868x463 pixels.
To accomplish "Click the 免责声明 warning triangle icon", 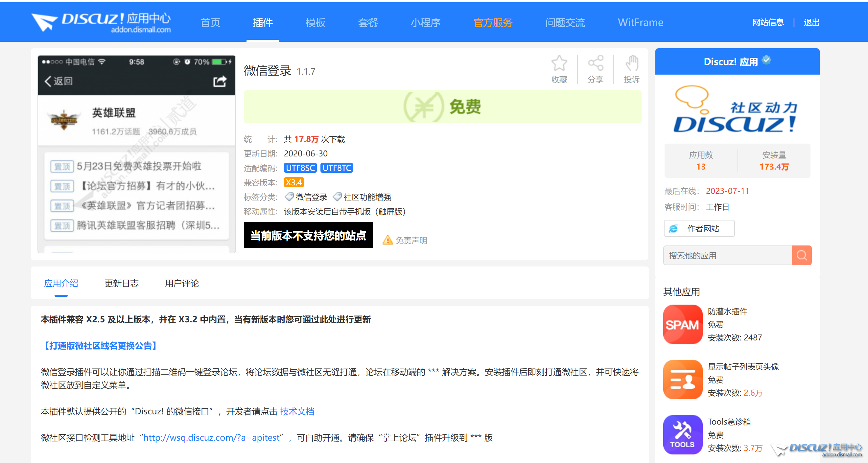I will (x=388, y=240).
